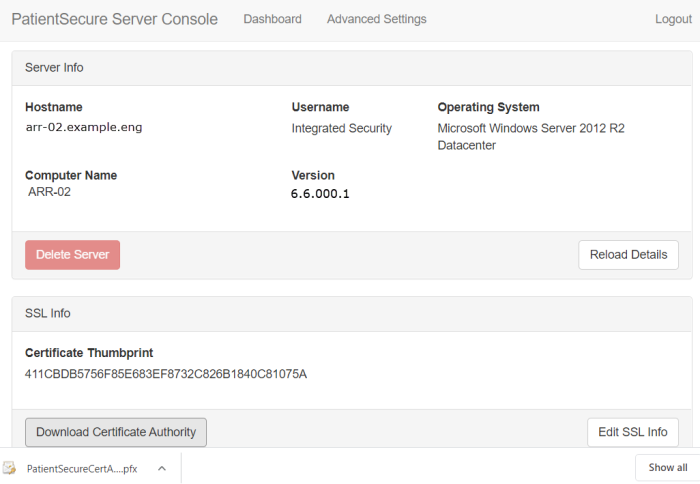Click the version number 6.6.000.1
Viewport: 700px width, 484px height.
[x=320, y=194]
